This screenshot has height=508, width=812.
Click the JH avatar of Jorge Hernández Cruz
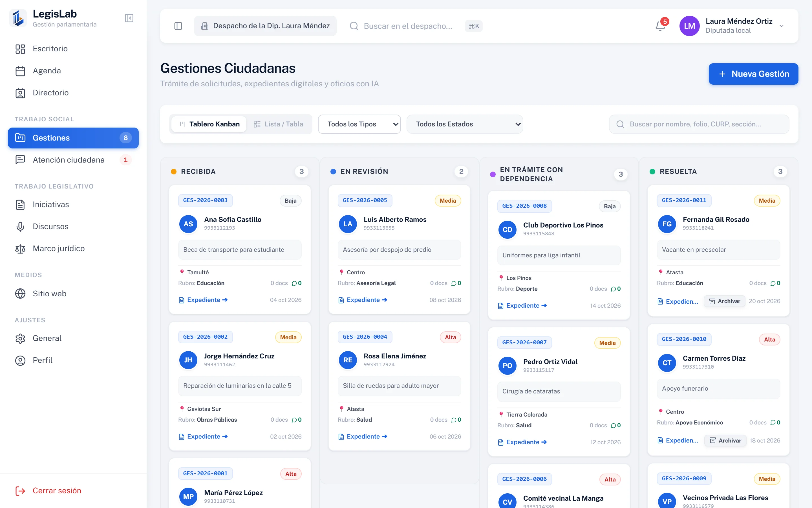click(188, 360)
